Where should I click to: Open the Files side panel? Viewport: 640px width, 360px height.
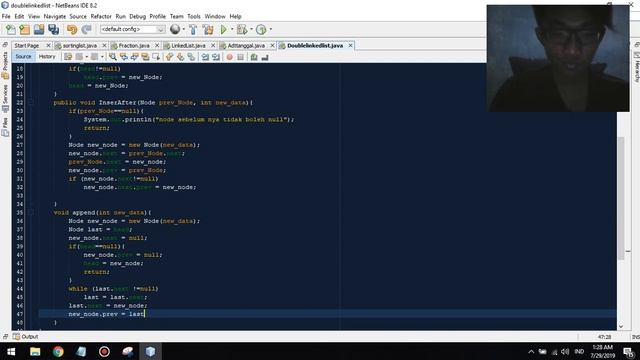[5, 127]
